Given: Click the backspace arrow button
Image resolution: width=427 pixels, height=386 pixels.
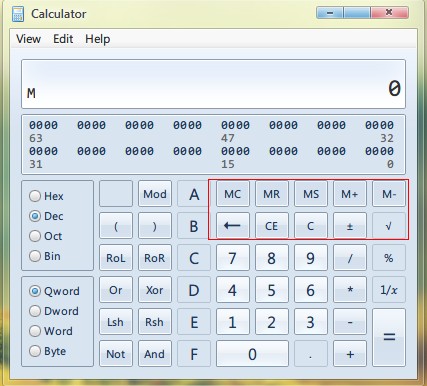Looking at the screenshot, I should [x=233, y=226].
